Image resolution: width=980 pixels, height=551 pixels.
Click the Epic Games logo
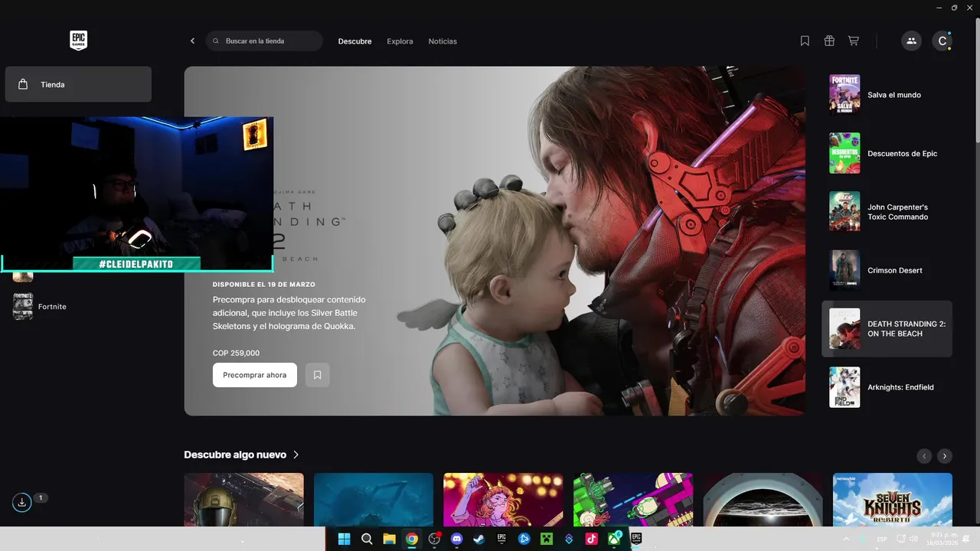78,41
